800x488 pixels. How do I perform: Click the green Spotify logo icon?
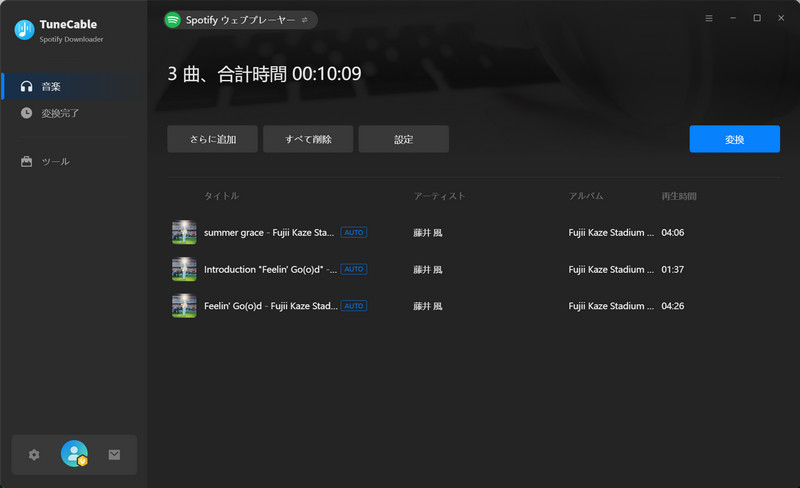click(x=173, y=20)
